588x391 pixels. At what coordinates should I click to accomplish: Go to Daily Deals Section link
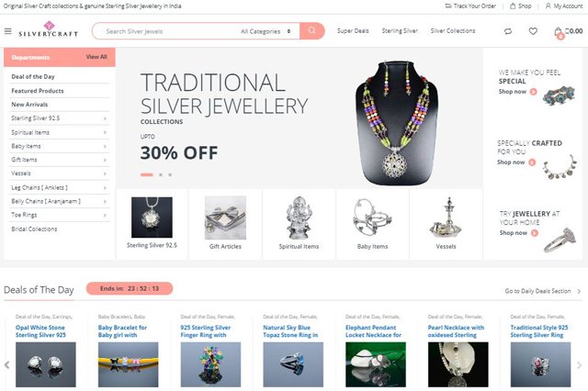pyautogui.click(x=543, y=291)
